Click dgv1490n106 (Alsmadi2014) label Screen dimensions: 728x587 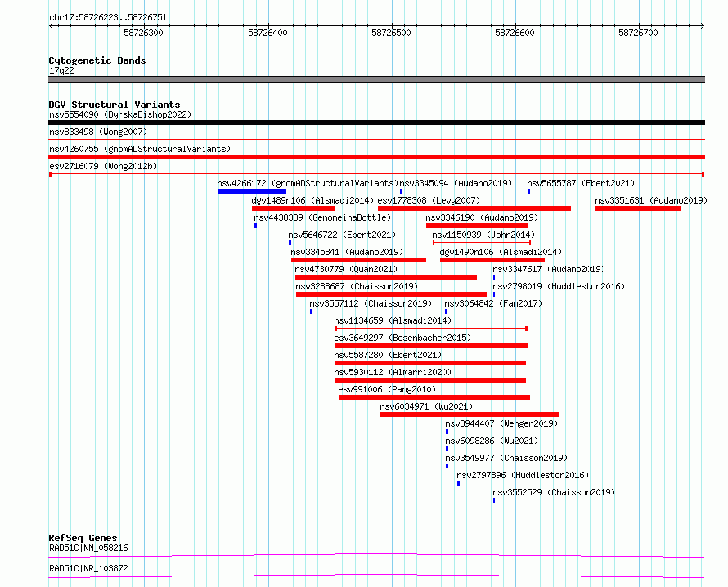pos(501,252)
